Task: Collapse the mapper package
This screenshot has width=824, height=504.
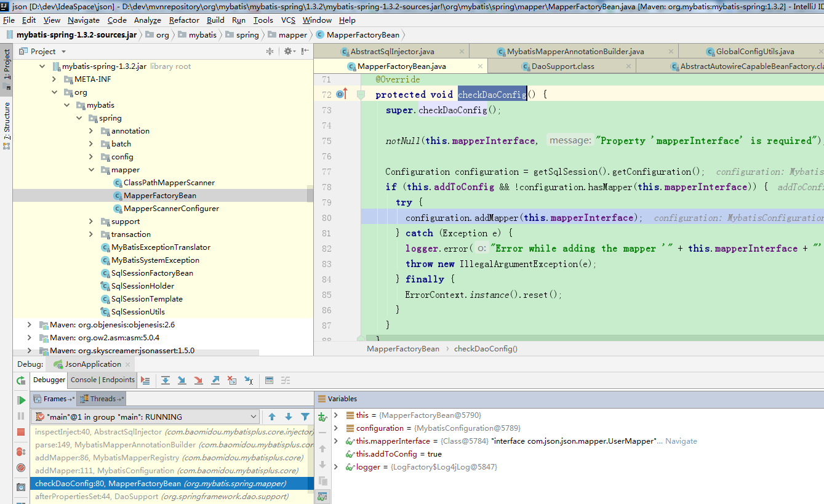Action: [91, 170]
